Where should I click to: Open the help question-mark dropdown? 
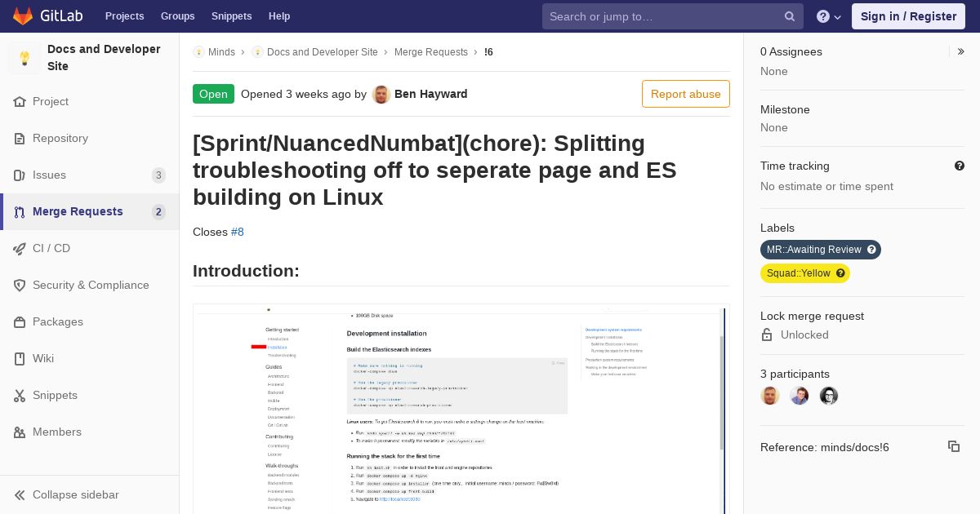coord(829,16)
